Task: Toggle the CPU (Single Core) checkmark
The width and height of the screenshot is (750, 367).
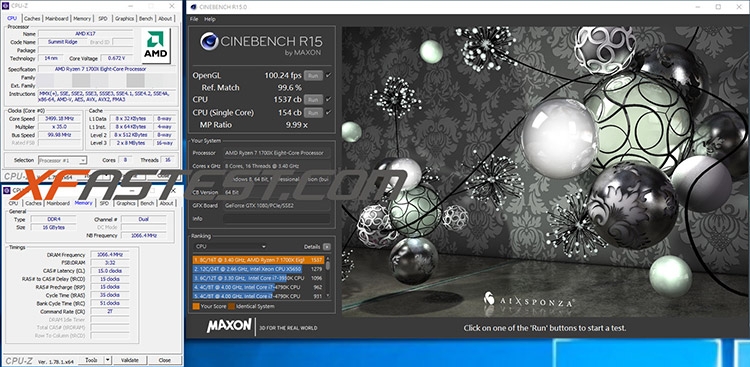Action: coord(329,112)
